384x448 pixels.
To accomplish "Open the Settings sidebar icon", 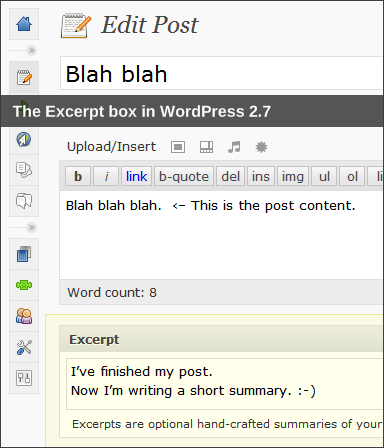I will point(24,378).
